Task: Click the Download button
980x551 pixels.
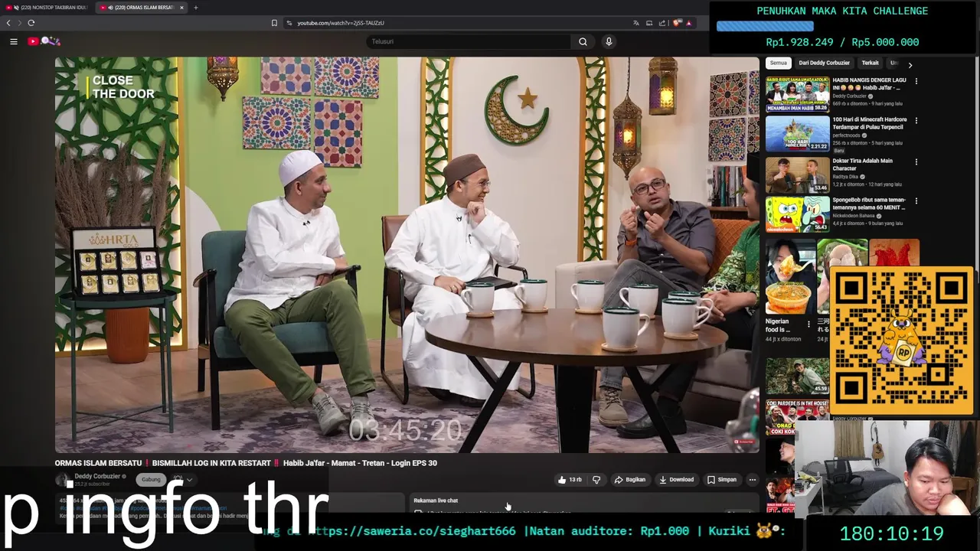Action: [676, 480]
